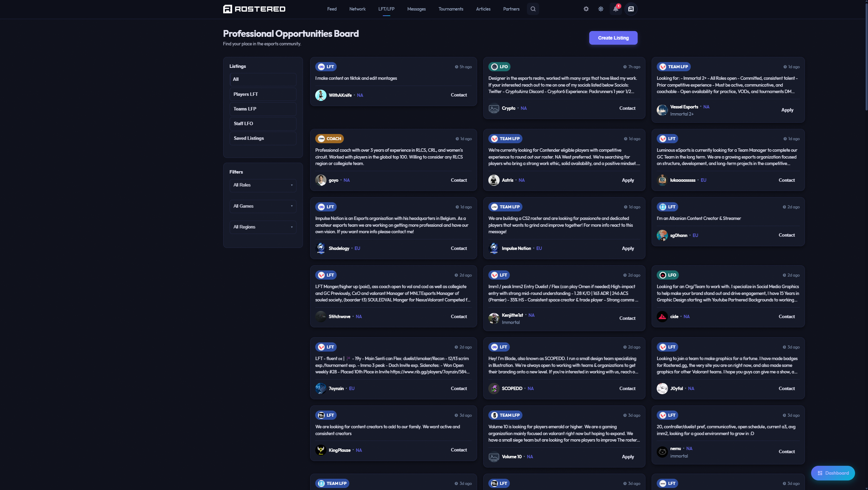Open the KingPlauze profile name link
Image resolution: width=868 pixels, height=490 pixels.
point(339,450)
